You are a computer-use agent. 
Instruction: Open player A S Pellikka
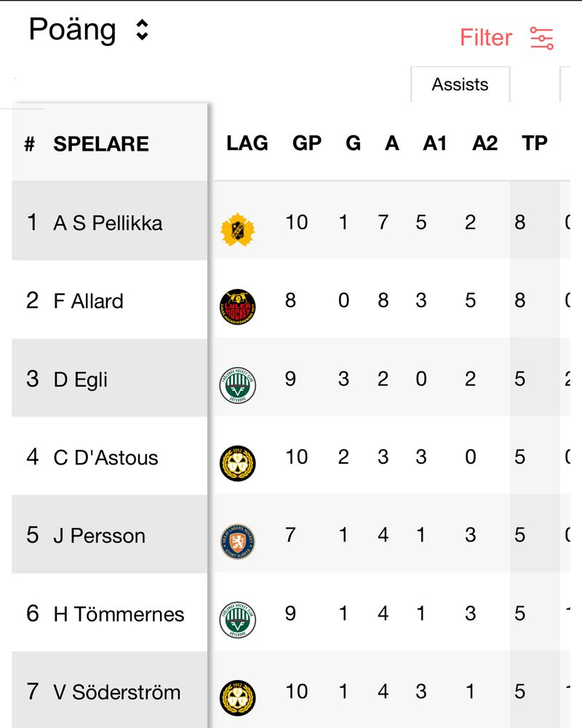tap(108, 223)
